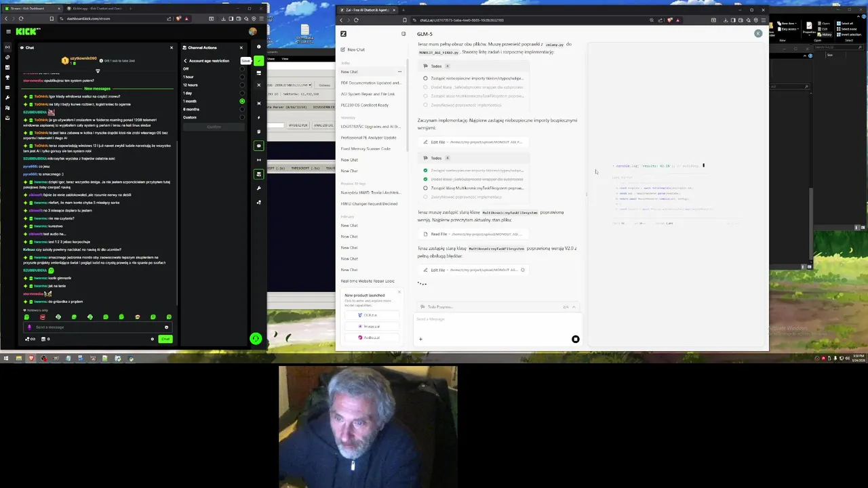
Task: Open HWID Changer Request Declined chat
Action: (370, 203)
